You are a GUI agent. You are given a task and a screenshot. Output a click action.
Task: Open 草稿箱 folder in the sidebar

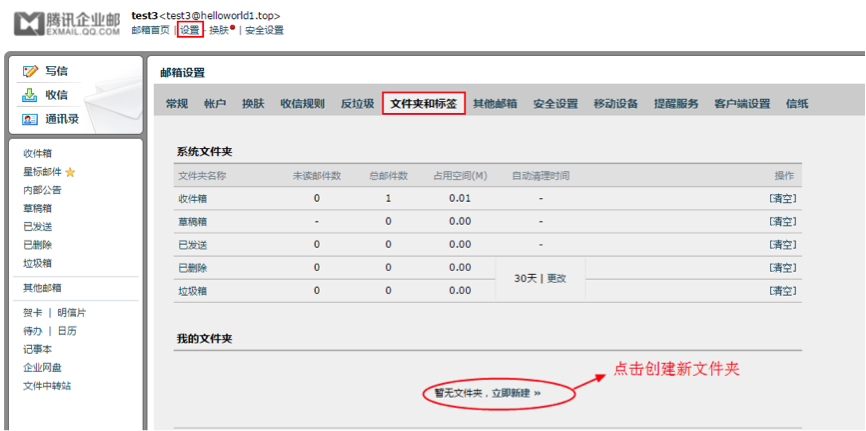[38, 208]
